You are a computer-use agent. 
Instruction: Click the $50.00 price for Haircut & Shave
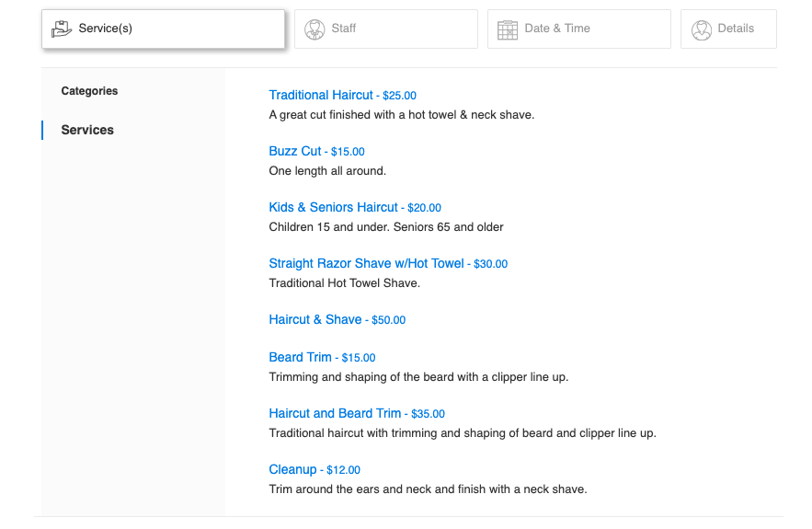[388, 320]
